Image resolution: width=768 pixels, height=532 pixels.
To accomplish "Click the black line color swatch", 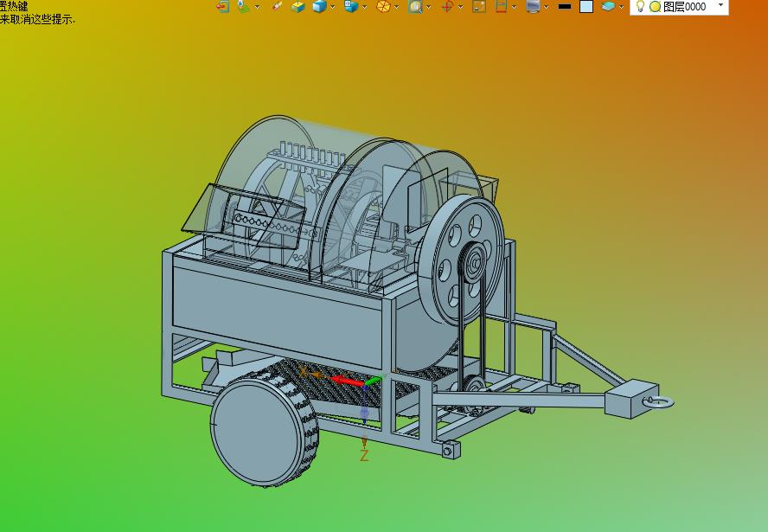I will [x=565, y=7].
